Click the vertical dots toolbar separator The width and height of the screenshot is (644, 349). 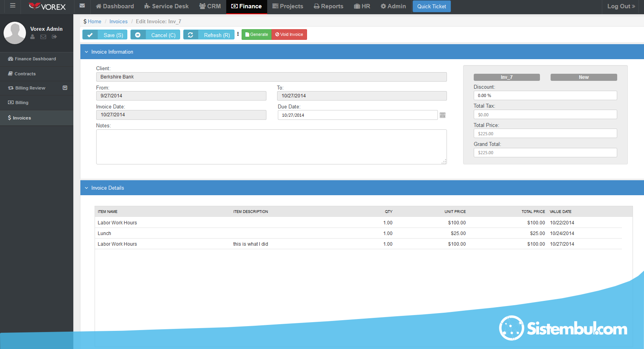click(x=238, y=34)
